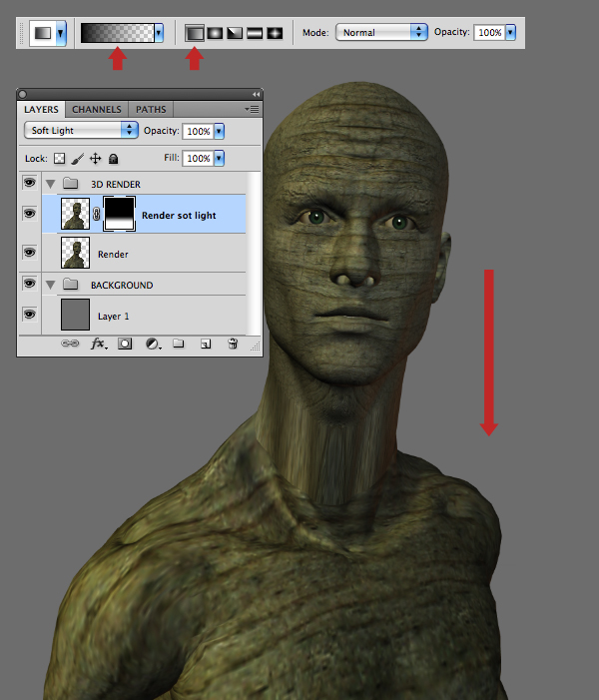Select the Render layer thumbnail

[75, 253]
